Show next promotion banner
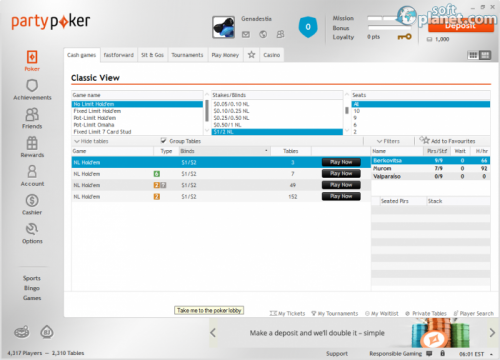 492,333
